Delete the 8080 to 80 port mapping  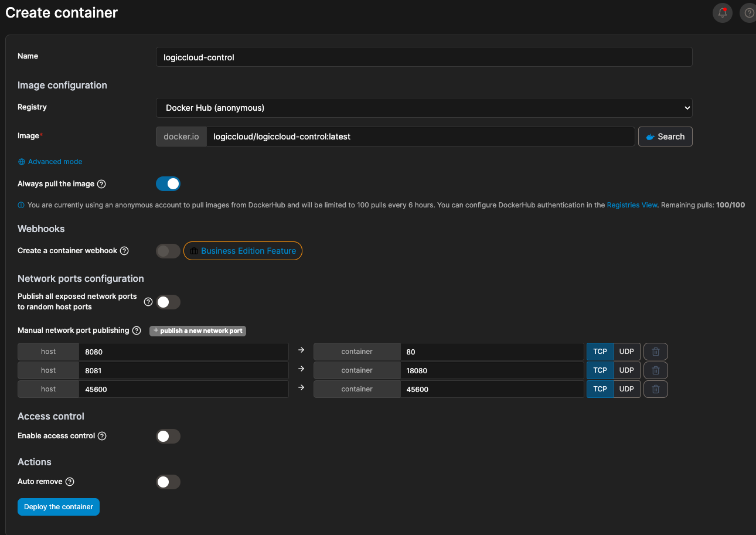tap(655, 352)
